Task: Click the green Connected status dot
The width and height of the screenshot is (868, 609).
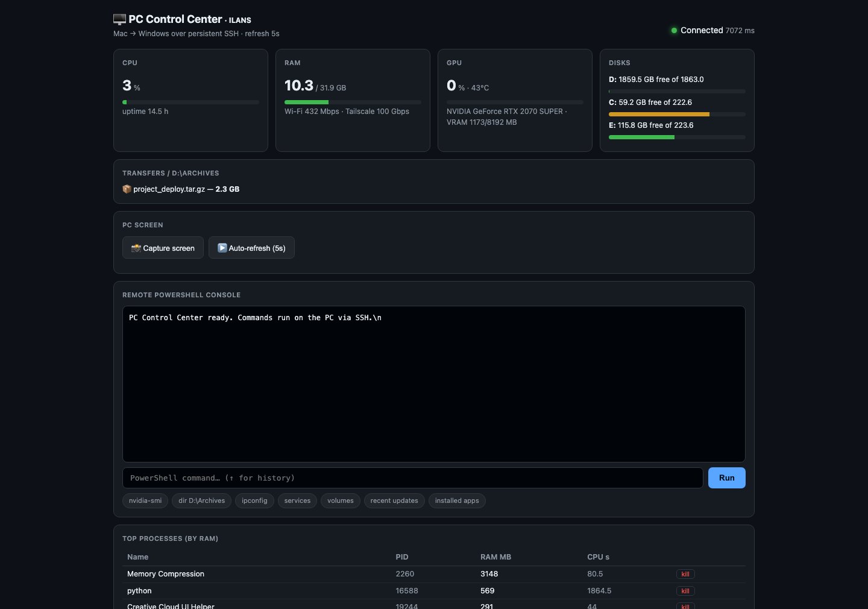Action: pos(674,30)
